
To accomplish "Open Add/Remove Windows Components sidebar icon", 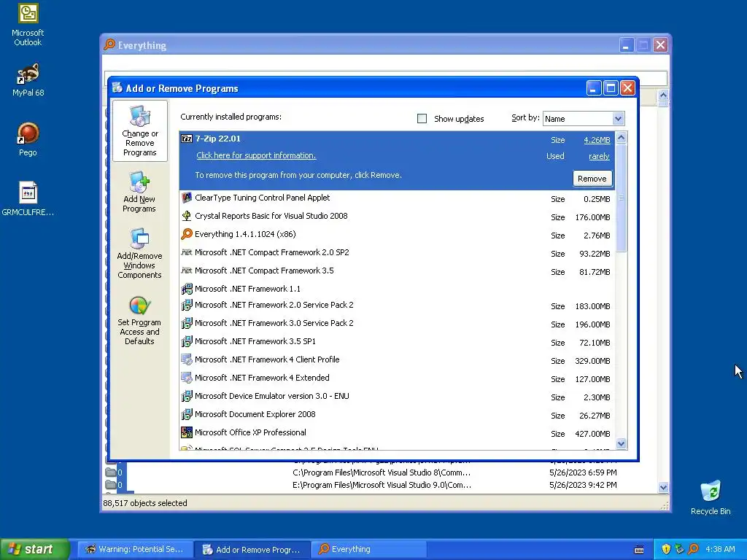I will click(x=139, y=253).
